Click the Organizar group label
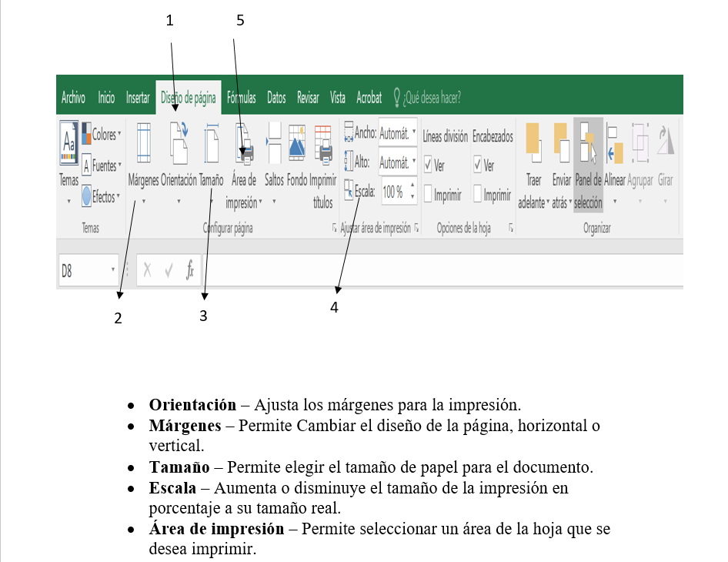Image resolution: width=728 pixels, height=562 pixels. click(x=597, y=228)
